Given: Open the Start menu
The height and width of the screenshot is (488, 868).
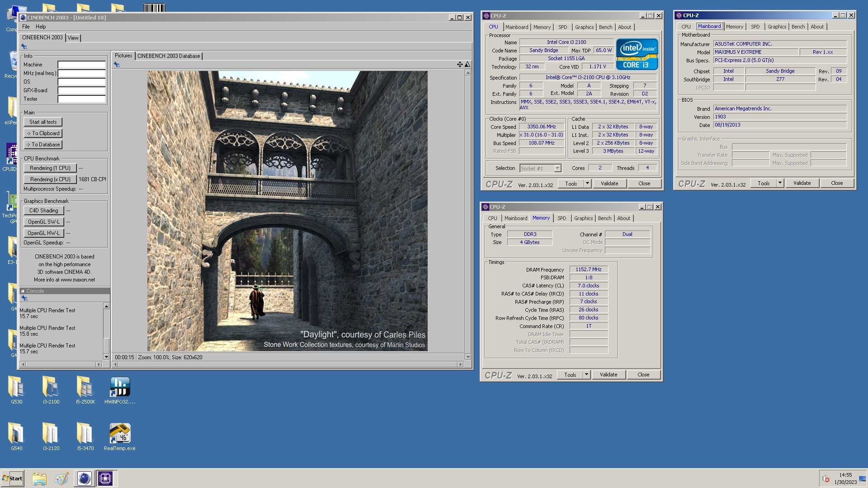Looking at the screenshot, I should click(12, 479).
